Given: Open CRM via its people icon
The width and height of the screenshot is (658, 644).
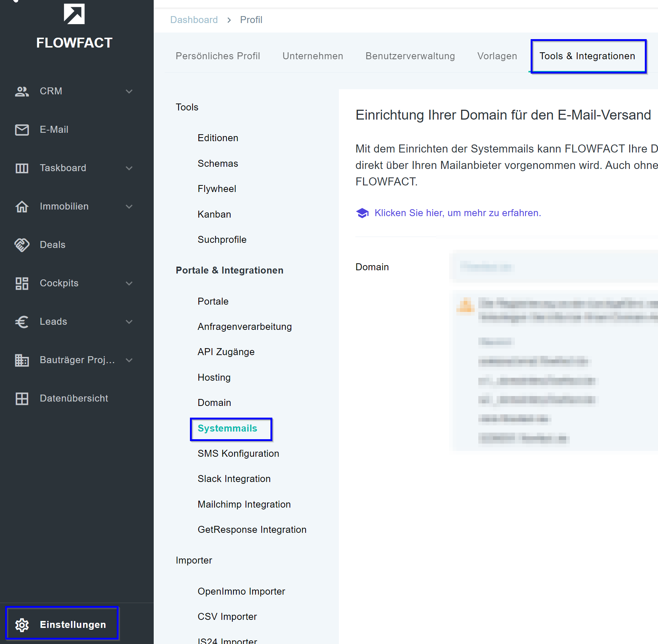Looking at the screenshot, I should pyautogui.click(x=22, y=91).
